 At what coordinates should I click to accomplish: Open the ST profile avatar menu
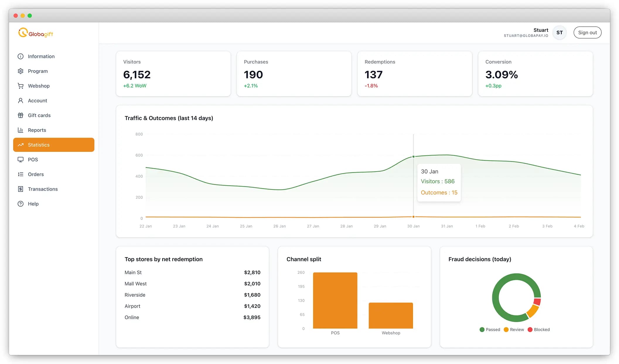[x=560, y=32]
